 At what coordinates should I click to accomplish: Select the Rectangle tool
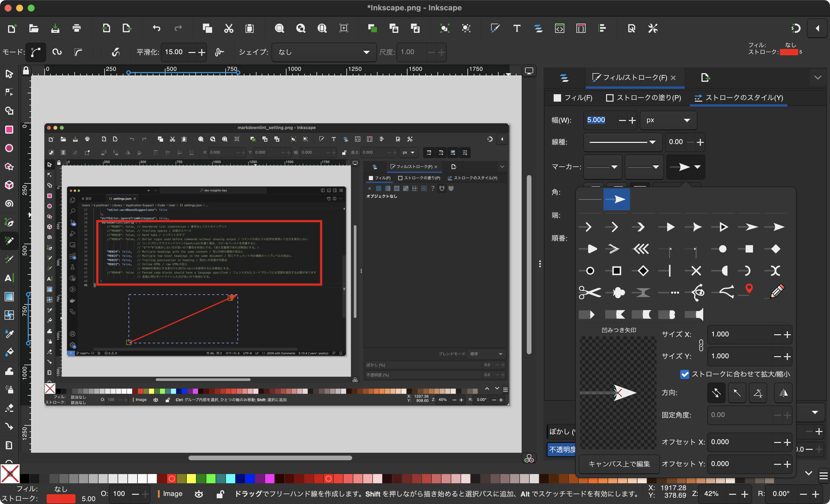[x=9, y=130]
